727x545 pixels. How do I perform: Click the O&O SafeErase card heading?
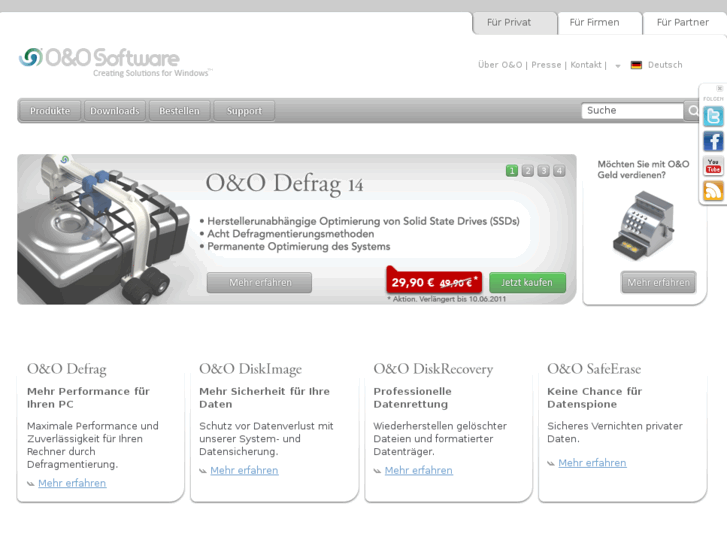(x=594, y=369)
